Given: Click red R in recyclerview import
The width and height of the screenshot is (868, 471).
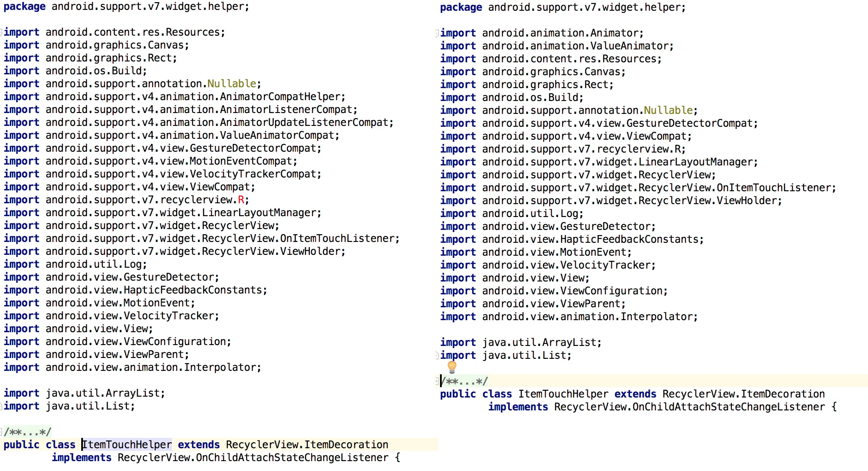Looking at the screenshot, I should (x=241, y=199).
